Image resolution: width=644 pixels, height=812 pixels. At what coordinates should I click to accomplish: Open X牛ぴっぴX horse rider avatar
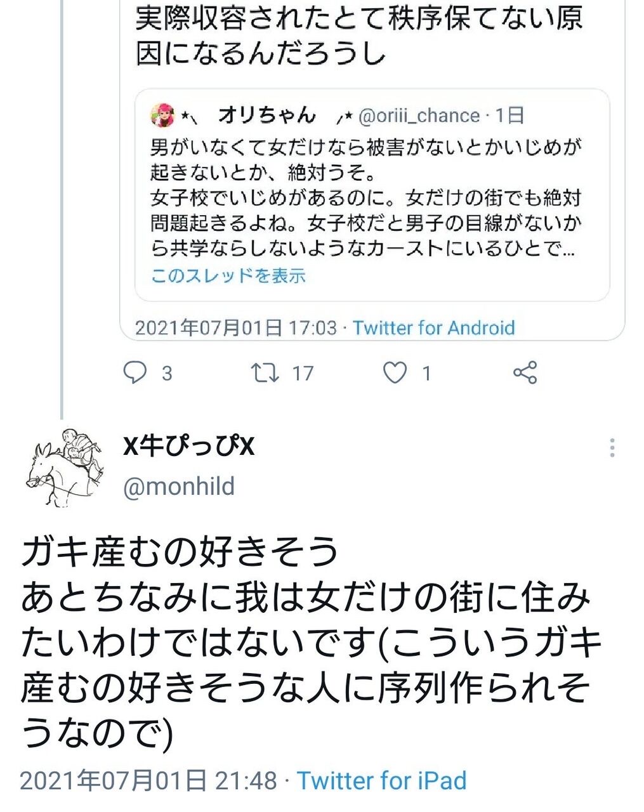coord(65,468)
